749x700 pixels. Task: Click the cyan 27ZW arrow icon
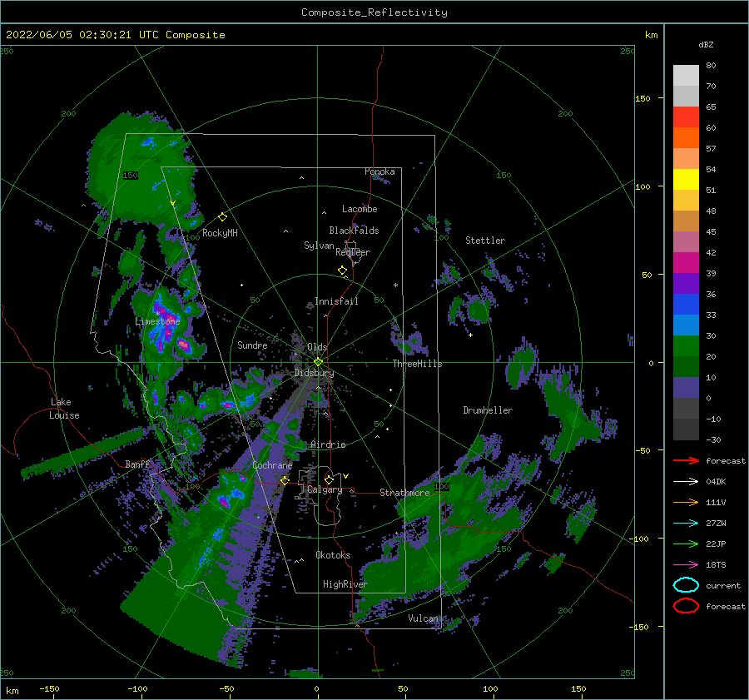click(686, 523)
